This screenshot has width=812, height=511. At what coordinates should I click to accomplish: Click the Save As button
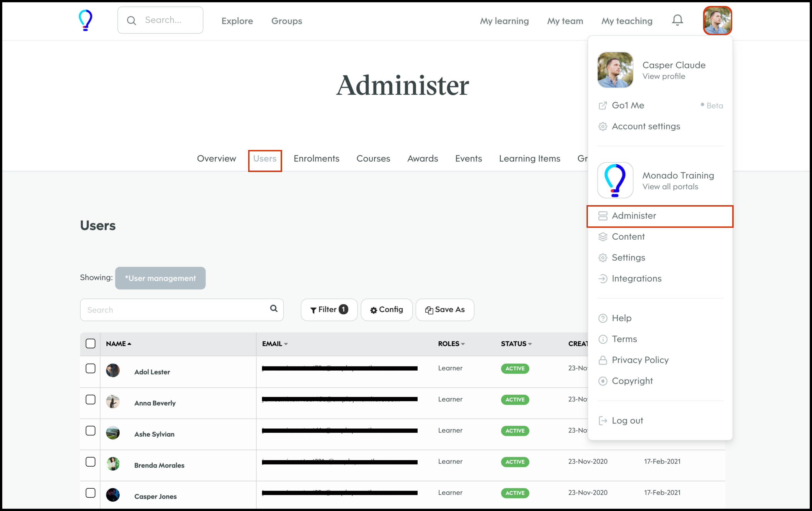coord(444,310)
